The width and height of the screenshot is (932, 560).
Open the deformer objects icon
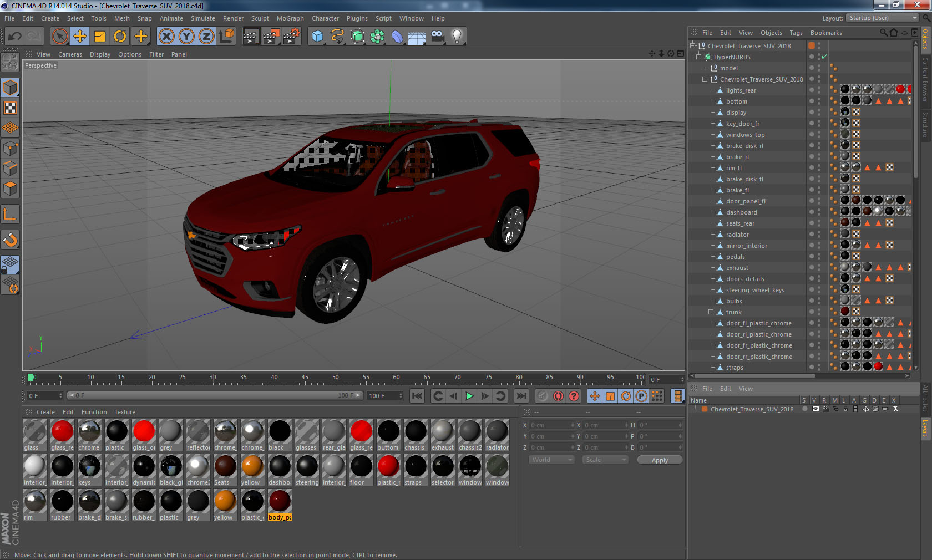[x=397, y=37]
